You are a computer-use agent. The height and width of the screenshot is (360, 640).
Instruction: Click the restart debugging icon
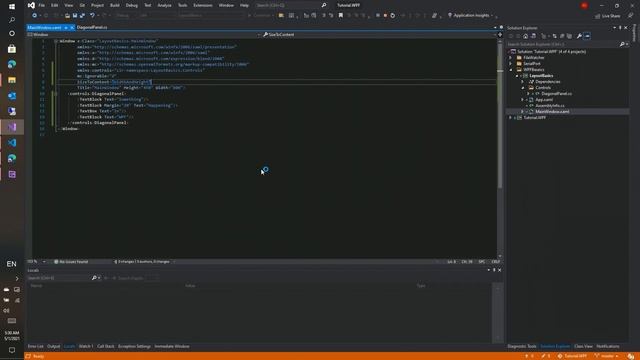click(393, 16)
